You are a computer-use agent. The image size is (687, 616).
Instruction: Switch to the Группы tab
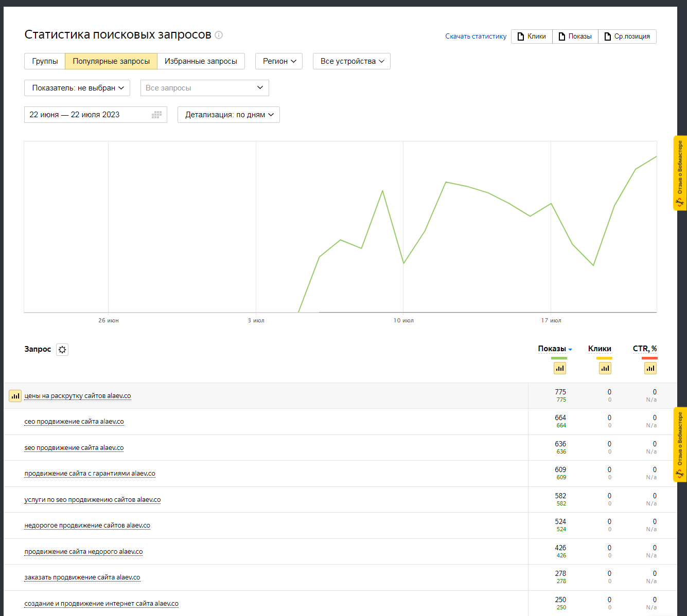click(x=45, y=61)
